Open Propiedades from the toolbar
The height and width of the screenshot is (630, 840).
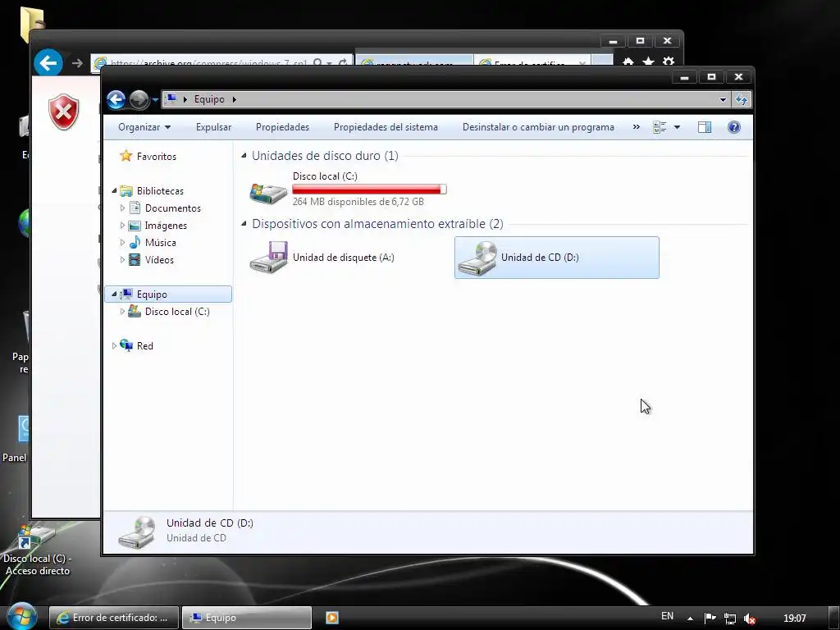coord(282,127)
